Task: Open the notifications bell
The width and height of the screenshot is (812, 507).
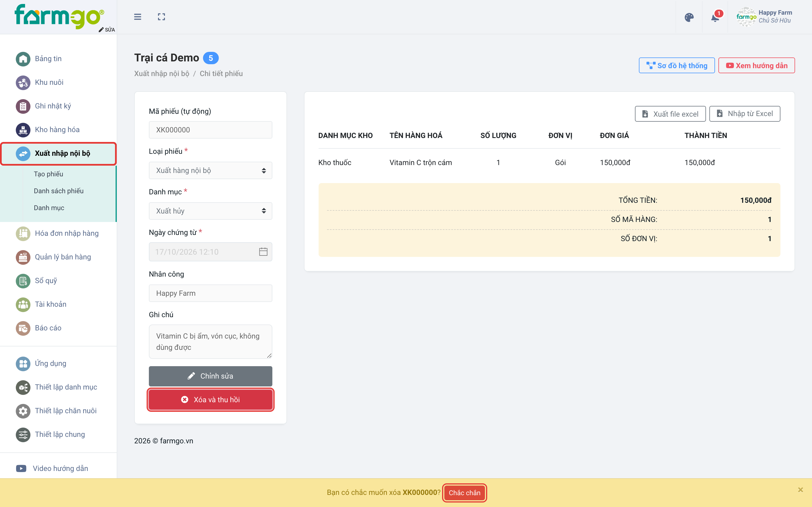Action: pyautogui.click(x=715, y=17)
